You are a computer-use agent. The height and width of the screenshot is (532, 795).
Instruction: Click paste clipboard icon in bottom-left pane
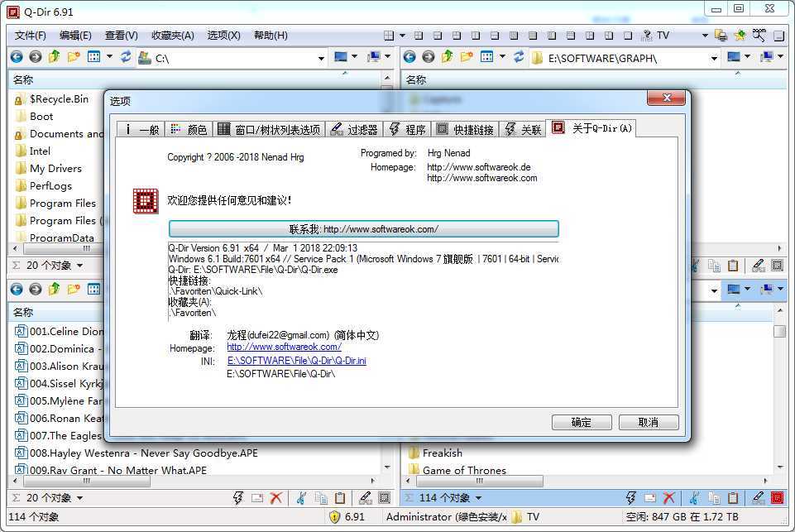pyautogui.click(x=340, y=498)
